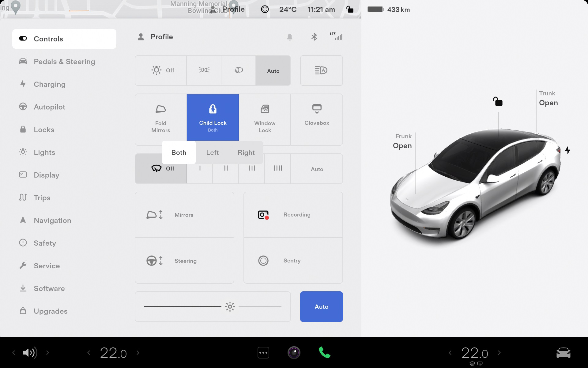This screenshot has width=588, height=368.
Task: Tap the charge port lightning bolt
Action: (x=567, y=150)
